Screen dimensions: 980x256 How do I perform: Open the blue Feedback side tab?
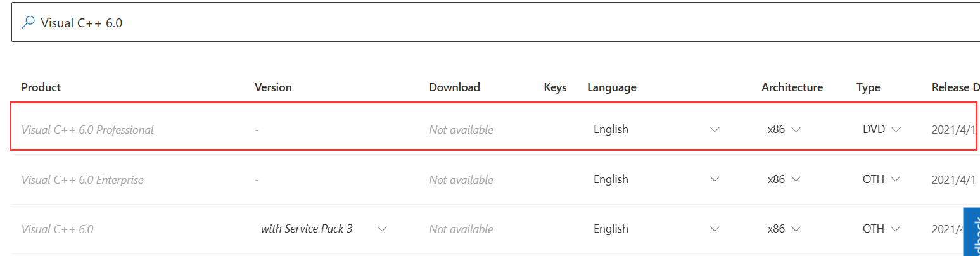click(x=972, y=232)
